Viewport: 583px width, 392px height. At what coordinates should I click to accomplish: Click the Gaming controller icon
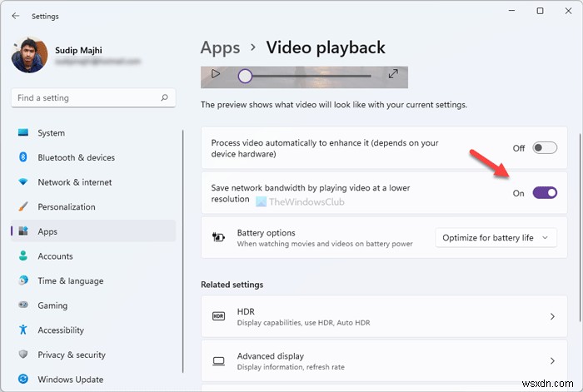pyautogui.click(x=23, y=305)
